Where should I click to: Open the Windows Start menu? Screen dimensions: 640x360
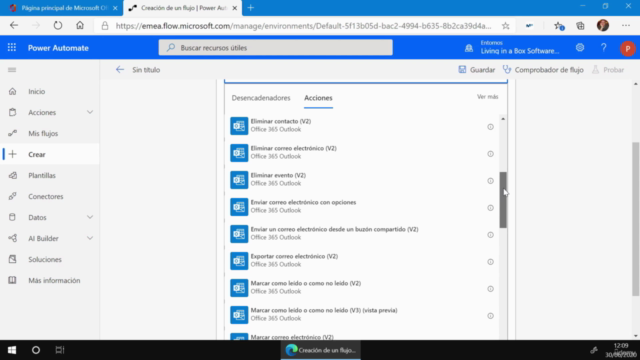[12, 350]
